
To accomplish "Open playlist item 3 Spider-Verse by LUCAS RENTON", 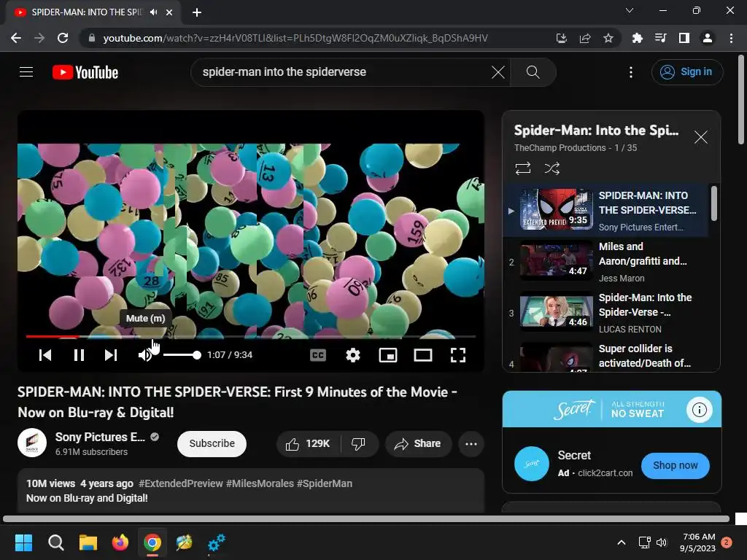I will (x=606, y=313).
